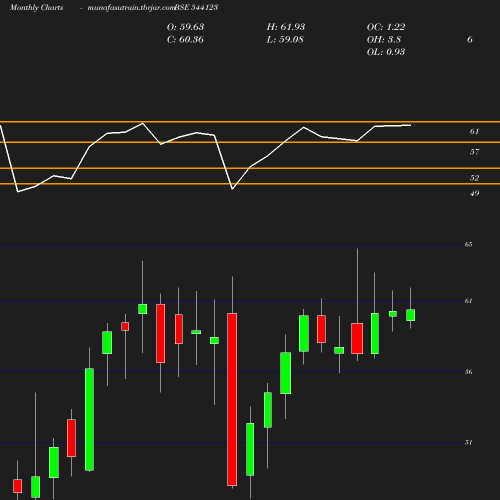This screenshot has width=500, height=500.
Task: Click the price axis label 56
Action: [468, 371]
